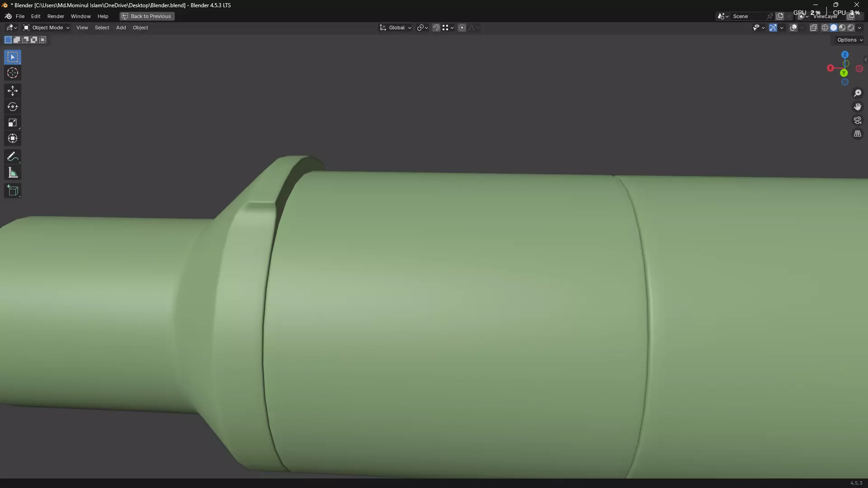
Task: Select the Rotate tool
Action: (x=13, y=107)
